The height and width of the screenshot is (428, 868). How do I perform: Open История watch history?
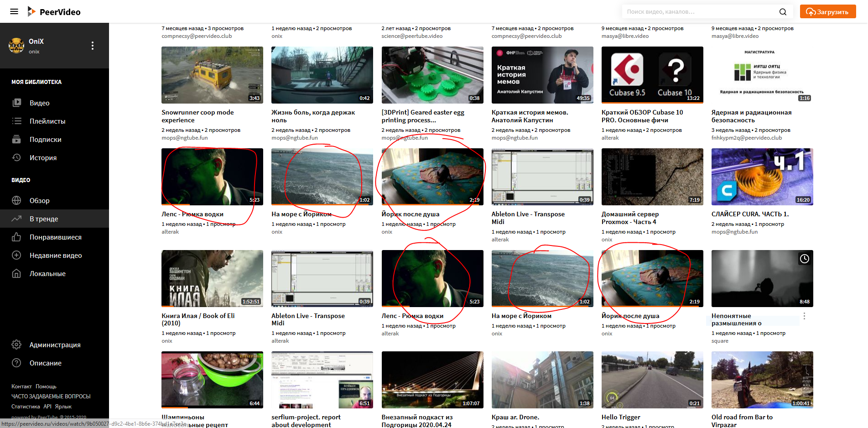pos(17,157)
